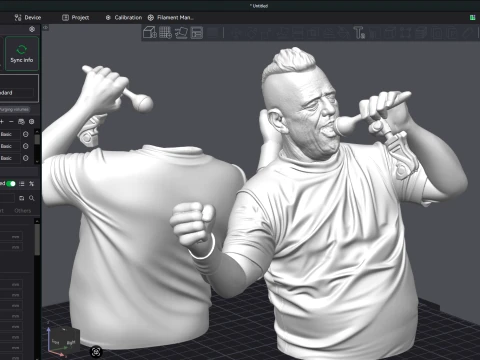480x360 pixels.
Task: Click the Arrange all objects icon
Action: (x=197, y=33)
